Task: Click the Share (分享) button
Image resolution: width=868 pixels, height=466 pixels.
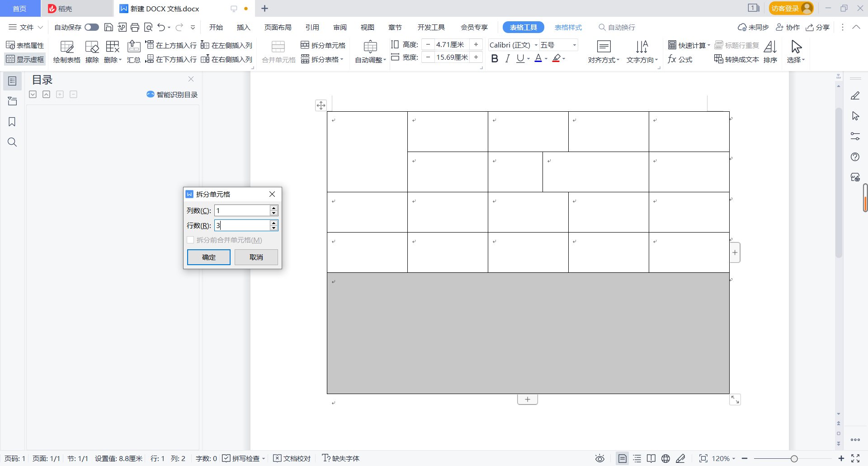Action: (817, 27)
